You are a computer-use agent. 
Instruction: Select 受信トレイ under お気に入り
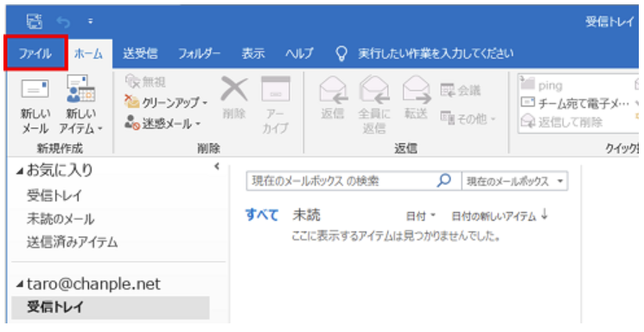click(x=54, y=195)
